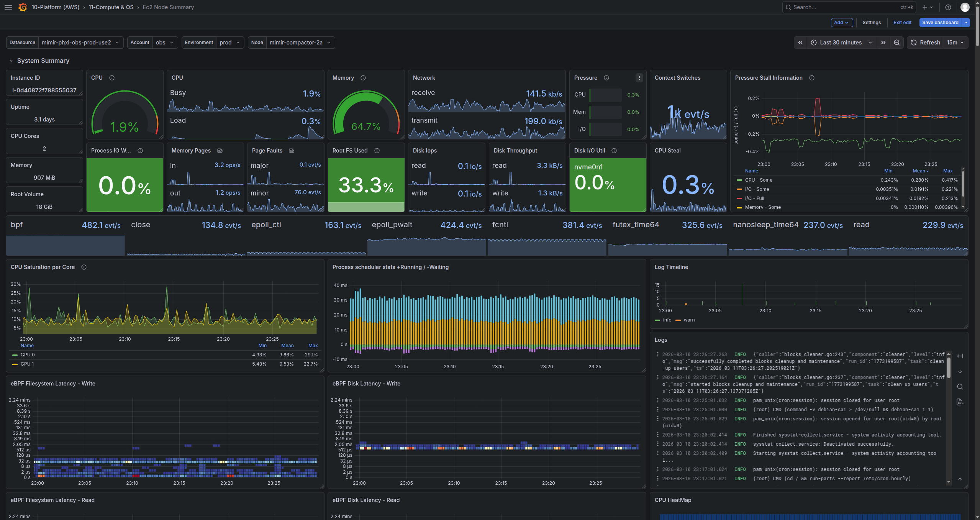Click the help question mark icon
Viewport: 980px width, 520px height.
pos(947,7)
